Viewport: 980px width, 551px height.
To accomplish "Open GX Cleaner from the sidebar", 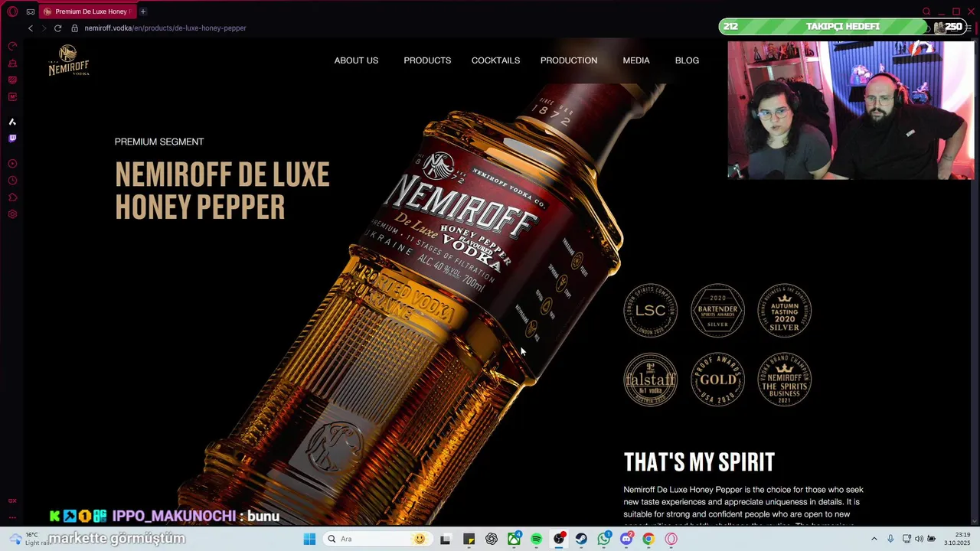I will click(12, 64).
